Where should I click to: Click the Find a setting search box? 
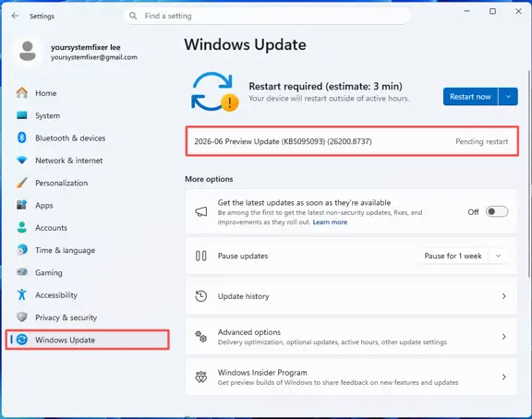click(267, 16)
